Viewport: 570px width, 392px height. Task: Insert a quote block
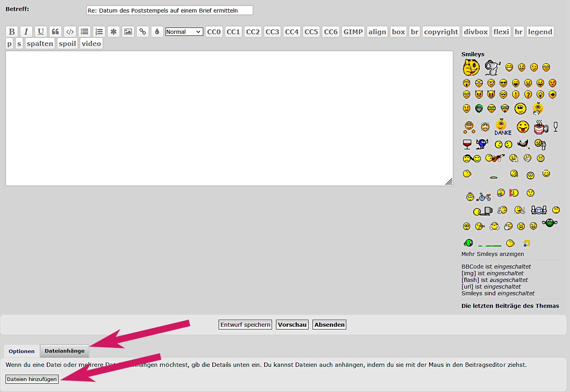[55, 32]
